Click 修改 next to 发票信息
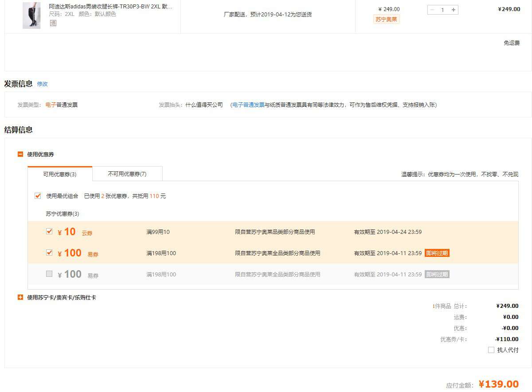 click(x=42, y=84)
